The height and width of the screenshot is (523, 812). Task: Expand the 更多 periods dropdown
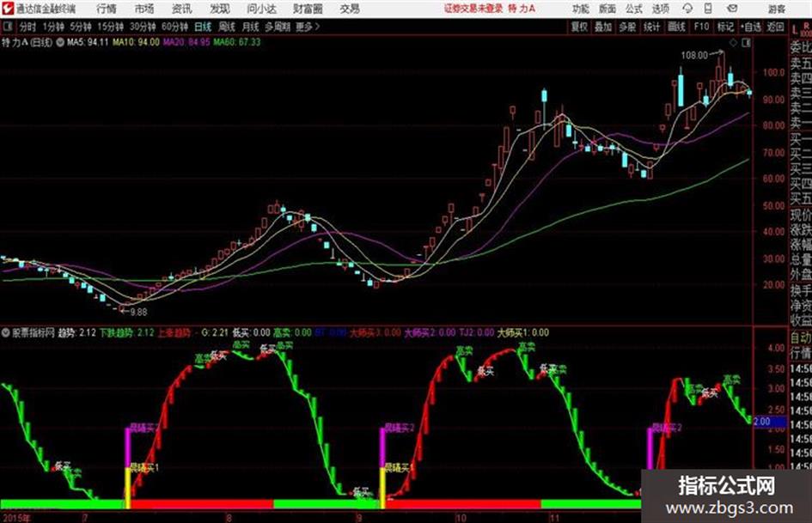(308, 27)
